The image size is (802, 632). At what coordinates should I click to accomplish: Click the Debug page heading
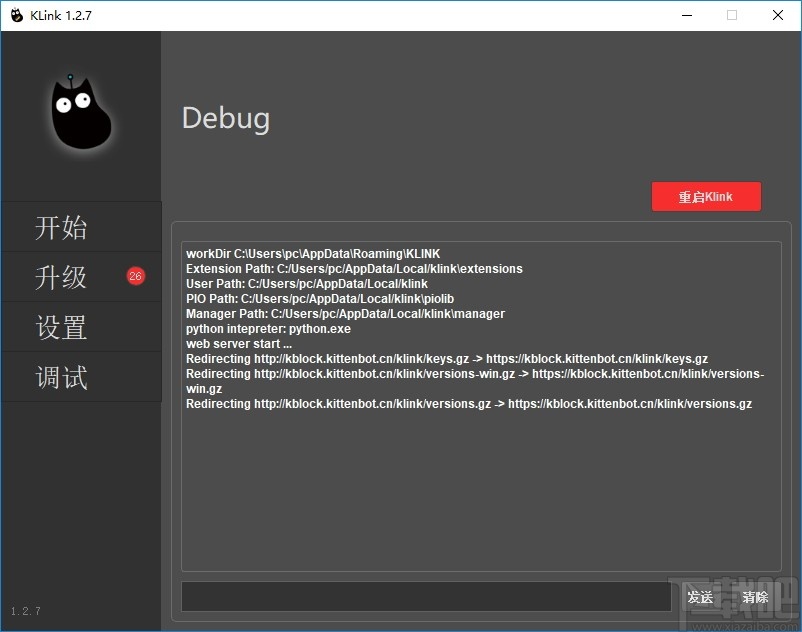226,119
